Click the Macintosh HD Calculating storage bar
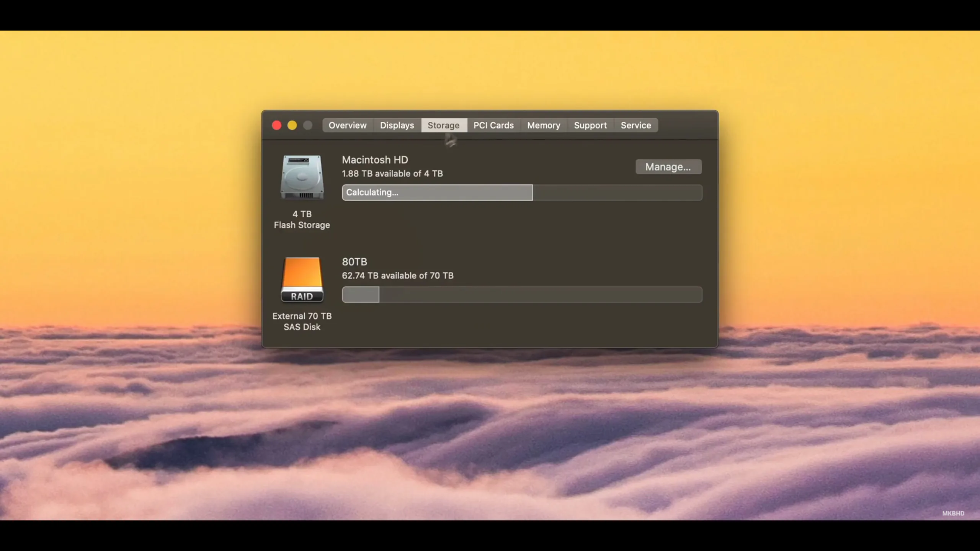Screen dimensions: 980x551 pyautogui.click(x=522, y=192)
